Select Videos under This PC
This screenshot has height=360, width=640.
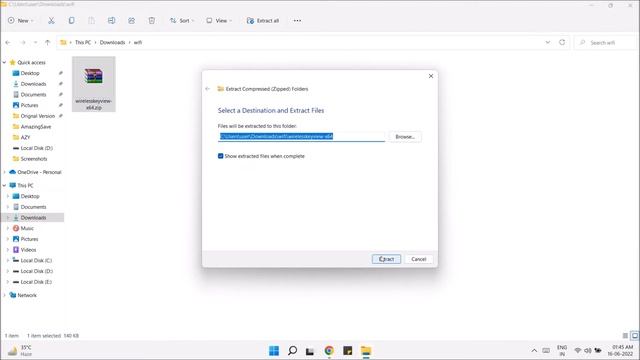28,250
